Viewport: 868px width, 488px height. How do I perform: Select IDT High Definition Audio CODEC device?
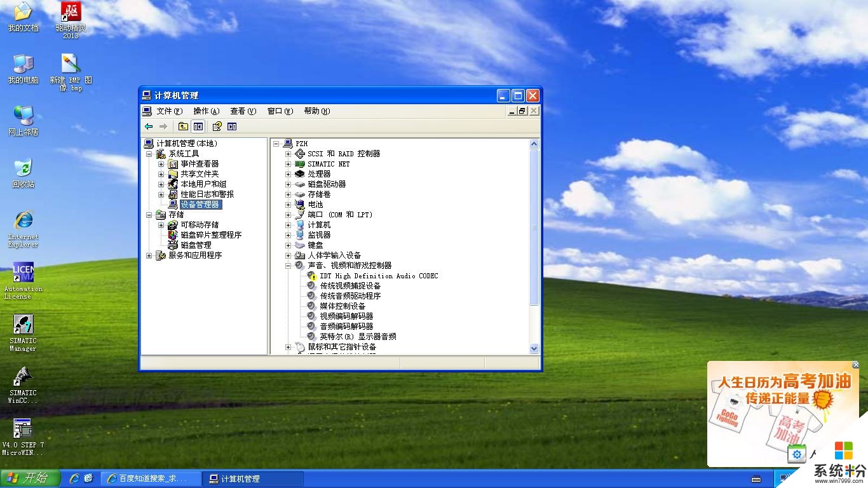click(379, 276)
